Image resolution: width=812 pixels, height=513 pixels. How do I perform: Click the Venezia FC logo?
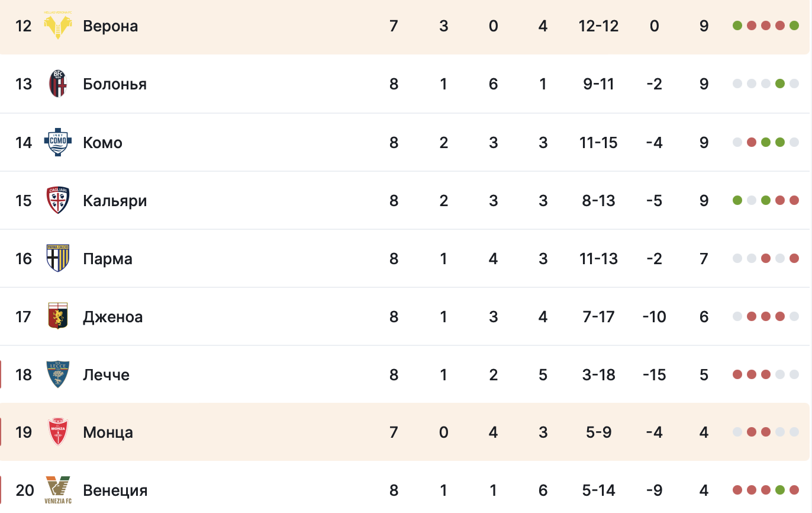(58, 490)
